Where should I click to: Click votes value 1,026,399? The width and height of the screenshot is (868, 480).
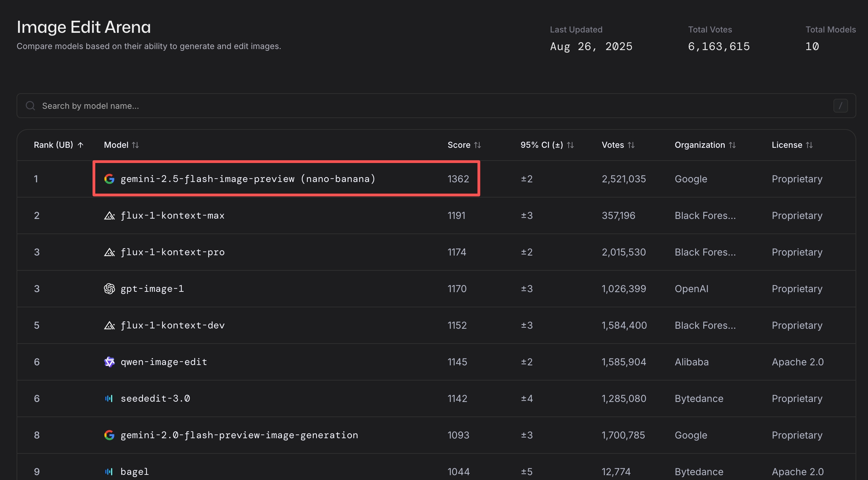click(624, 289)
